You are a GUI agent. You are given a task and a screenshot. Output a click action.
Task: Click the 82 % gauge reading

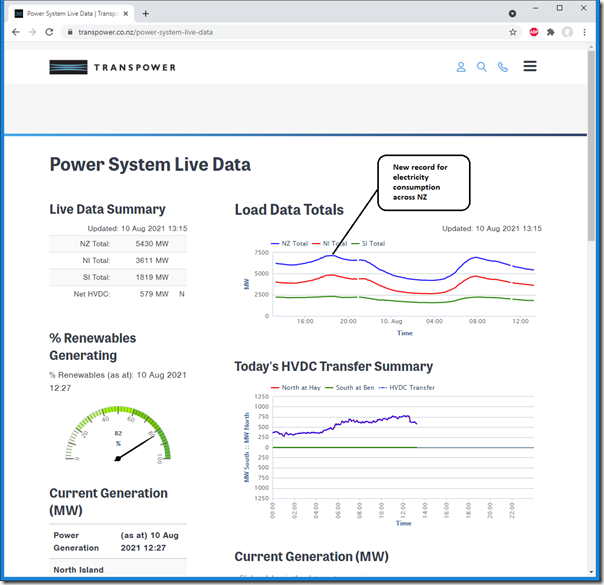(118, 438)
